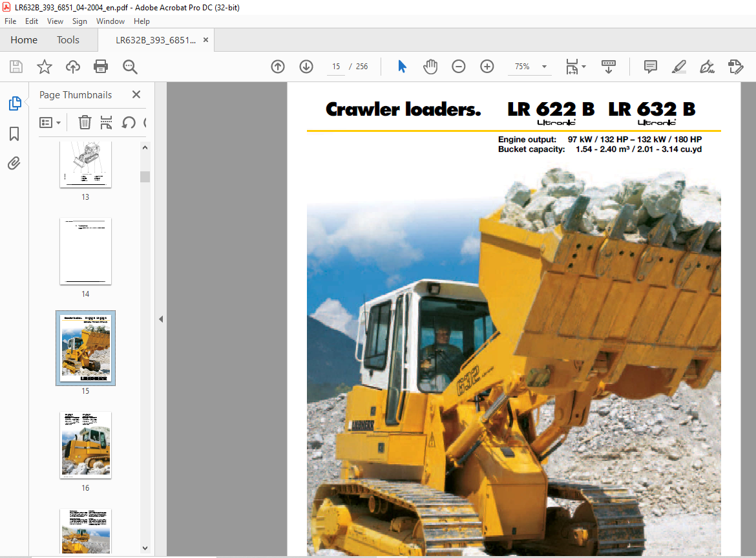Open the Edit menu
This screenshot has width=756, height=558.
click(x=32, y=21)
